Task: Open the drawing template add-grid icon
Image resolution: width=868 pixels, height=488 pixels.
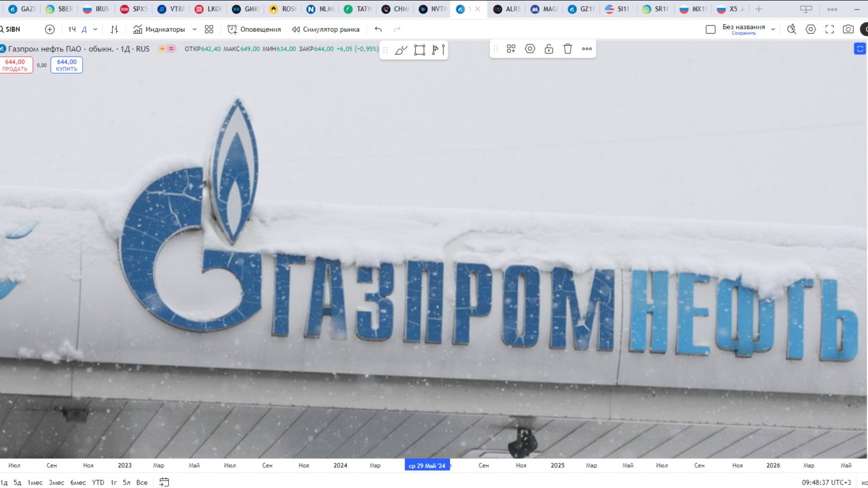Action: (x=511, y=49)
